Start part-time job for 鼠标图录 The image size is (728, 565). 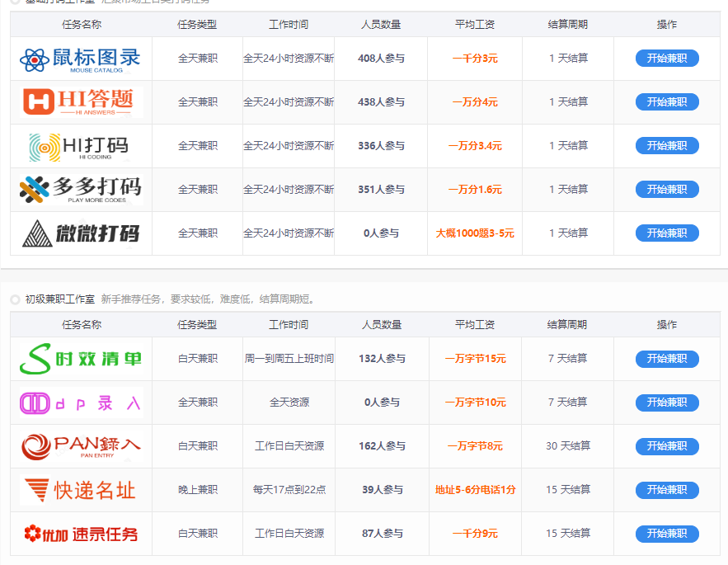pos(666,59)
